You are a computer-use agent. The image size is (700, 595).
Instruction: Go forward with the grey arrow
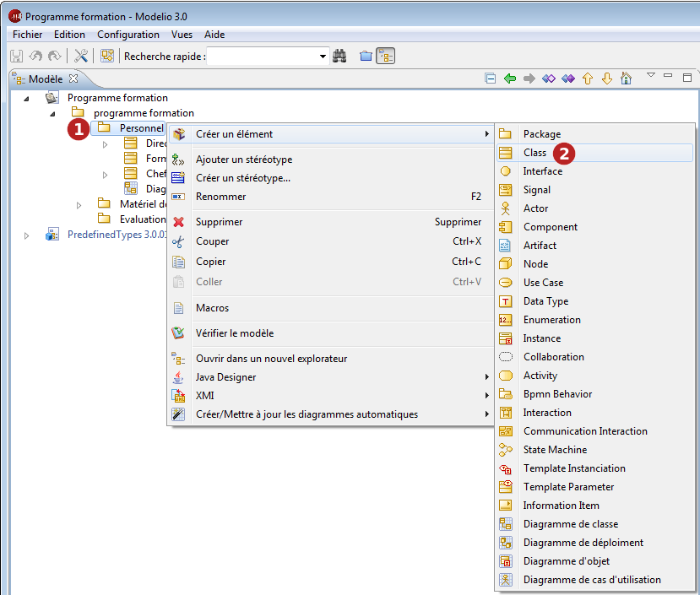(x=529, y=78)
